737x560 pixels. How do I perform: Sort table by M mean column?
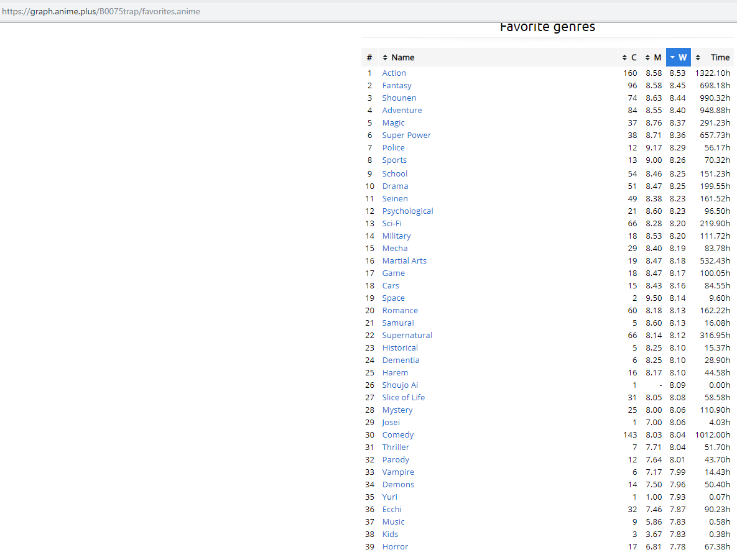click(653, 57)
